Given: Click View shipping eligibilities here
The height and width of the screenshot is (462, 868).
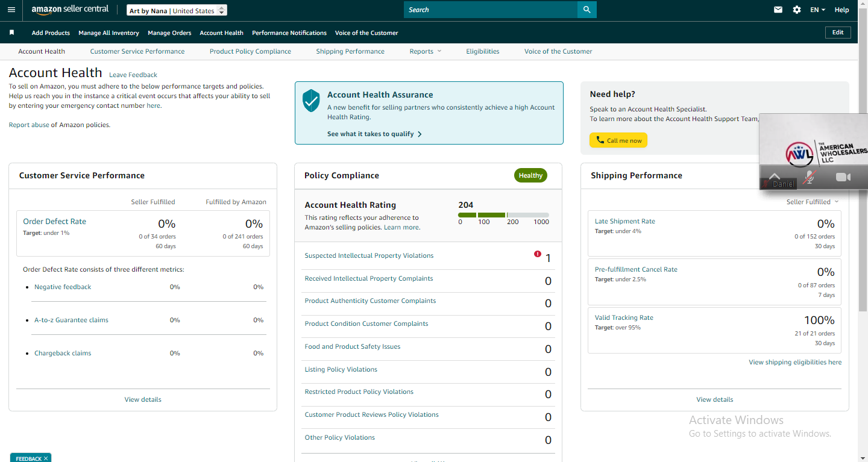Looking at the screenshot, I should click(795, 362).
